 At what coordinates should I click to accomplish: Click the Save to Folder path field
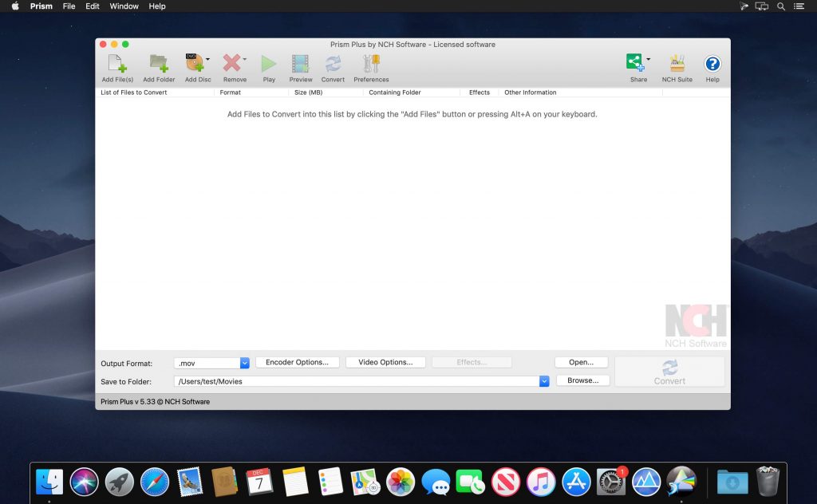click(357, 381)
